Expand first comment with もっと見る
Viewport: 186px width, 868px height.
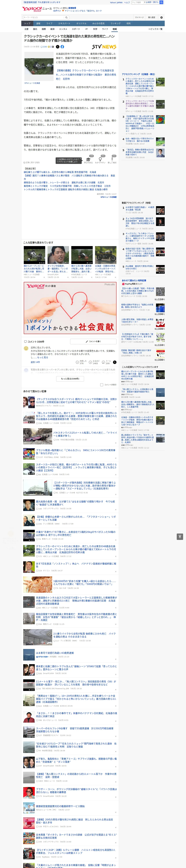[43, 357]
